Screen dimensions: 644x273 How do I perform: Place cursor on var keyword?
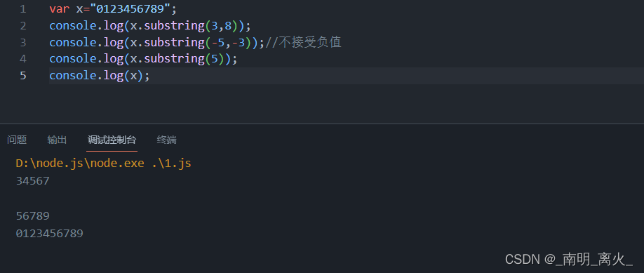point(59,9)
